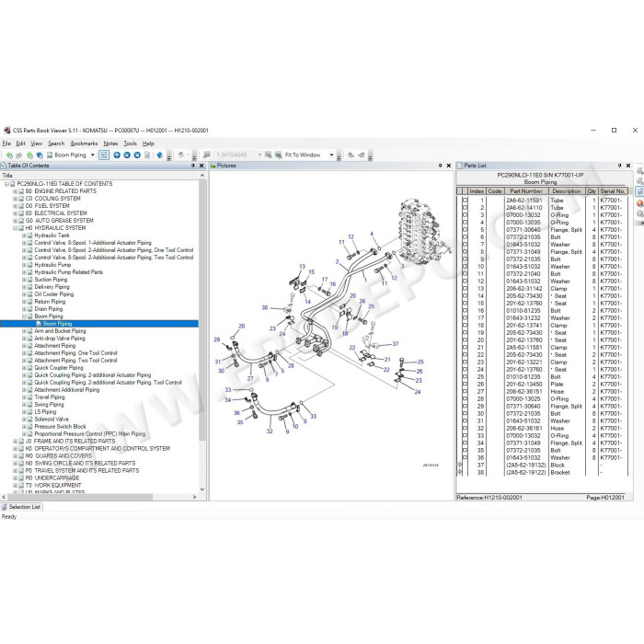Select the Swing Piping tree item
Screen dimensions: 644x644
tap(50, 405)
